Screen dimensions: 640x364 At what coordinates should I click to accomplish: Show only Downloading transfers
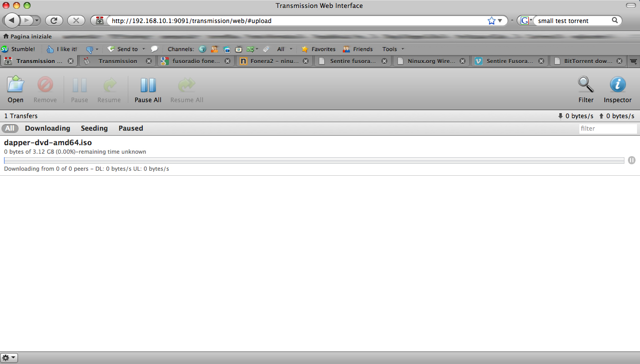point(48,128)
